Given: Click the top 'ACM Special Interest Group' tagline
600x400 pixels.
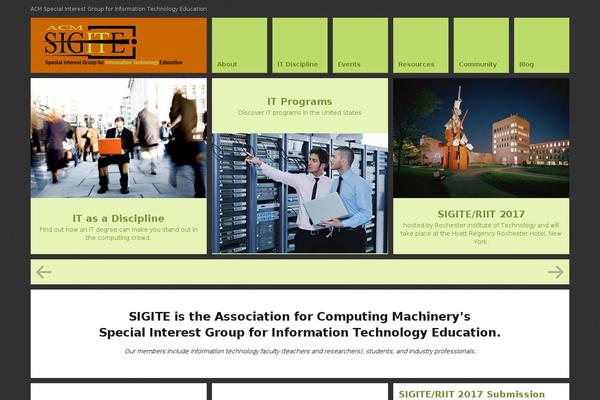Looking at the screenshot, I should tap(119, 9).
